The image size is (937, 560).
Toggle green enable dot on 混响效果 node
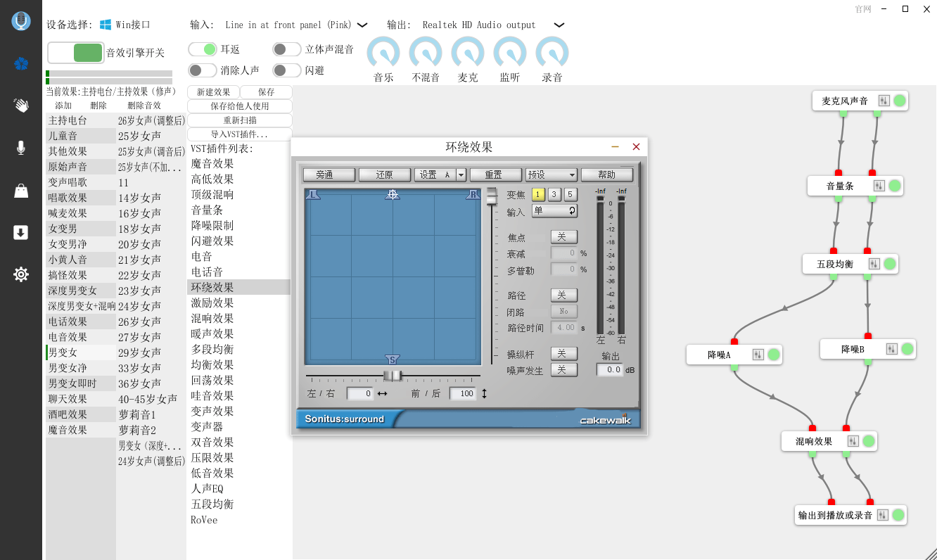tap(869, 441)
